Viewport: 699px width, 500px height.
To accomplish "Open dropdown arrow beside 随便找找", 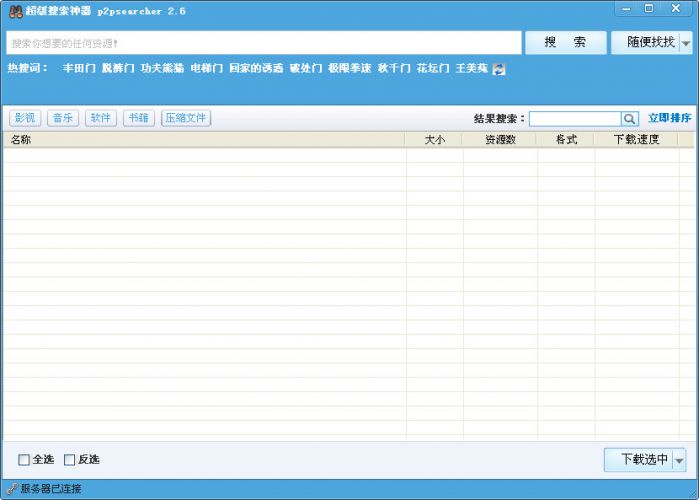I will pyautogui.click(x=686, y=43).
